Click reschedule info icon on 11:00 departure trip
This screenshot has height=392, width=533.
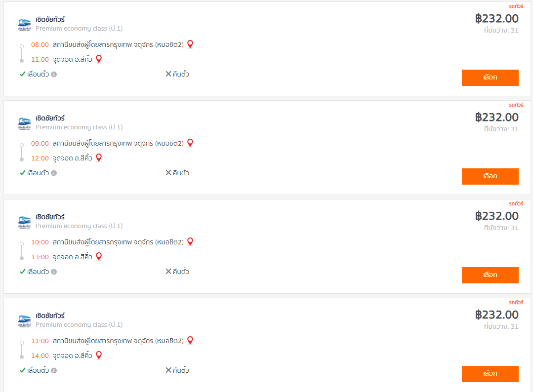(x=54, y=371)
